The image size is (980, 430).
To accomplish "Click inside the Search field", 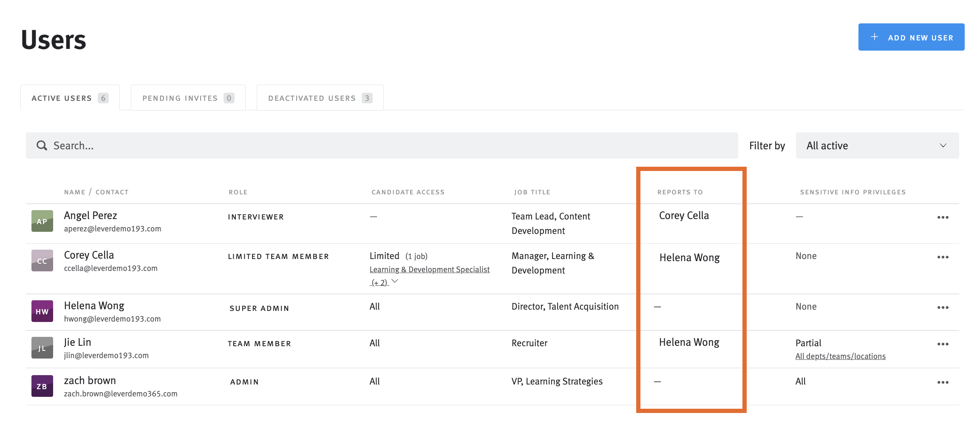I will click(x=170, y=145).
